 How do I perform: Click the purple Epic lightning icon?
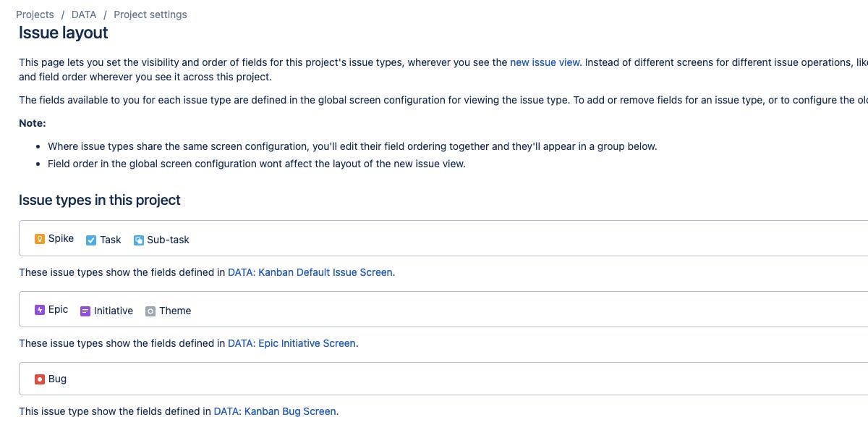click(40, 309)
